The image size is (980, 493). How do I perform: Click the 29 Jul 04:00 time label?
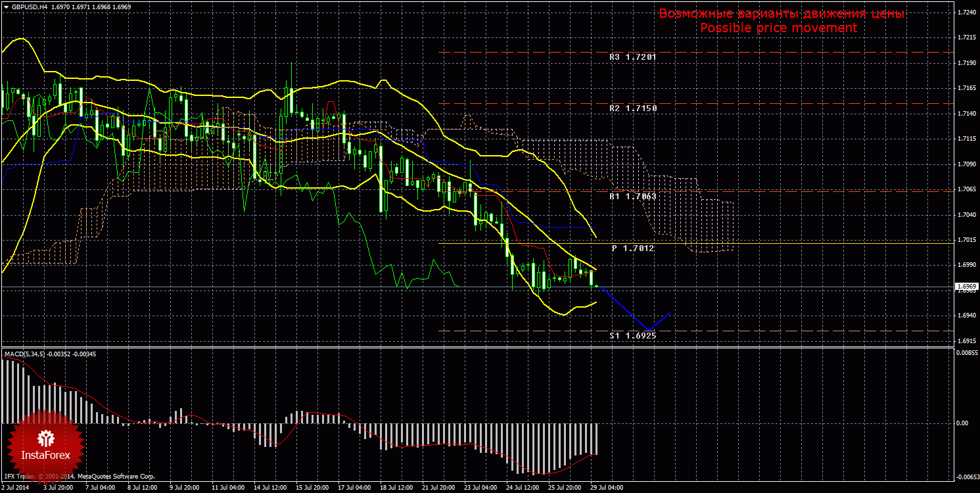pos(606,488)
